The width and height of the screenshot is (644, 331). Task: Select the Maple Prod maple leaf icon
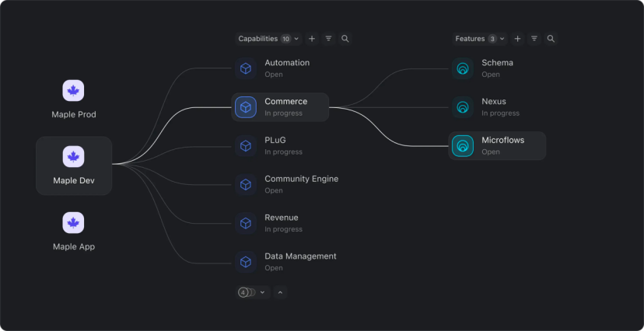coord(73,90)
